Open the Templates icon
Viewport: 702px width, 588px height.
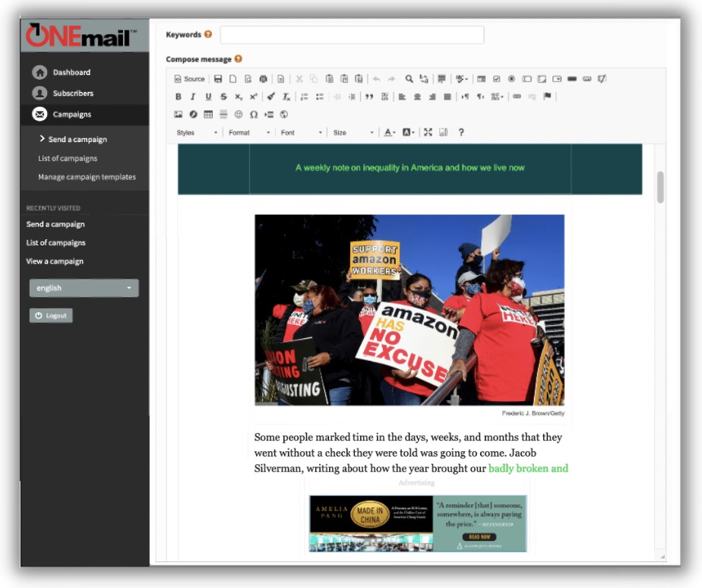coord(280,79)
